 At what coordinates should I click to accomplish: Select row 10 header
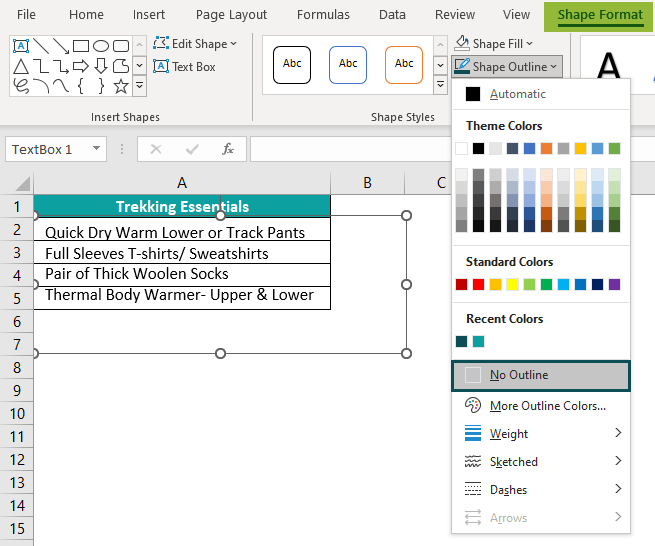[17, 414]
